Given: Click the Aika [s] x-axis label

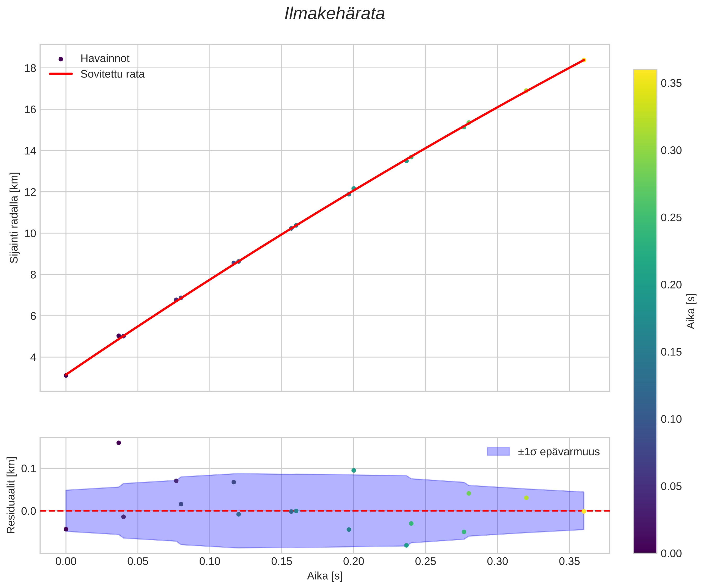Looking at the screenshot, I should (325, 576).
